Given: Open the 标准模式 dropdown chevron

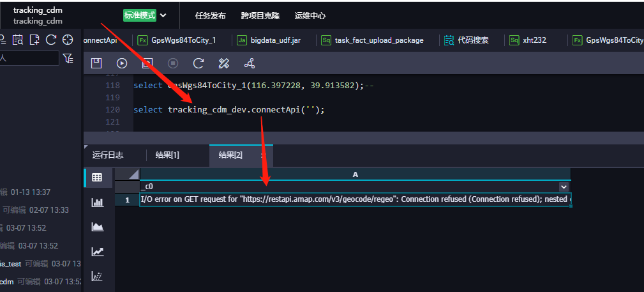Looking at the screenshot, I should pyautogui.click(x=163, y=15).
